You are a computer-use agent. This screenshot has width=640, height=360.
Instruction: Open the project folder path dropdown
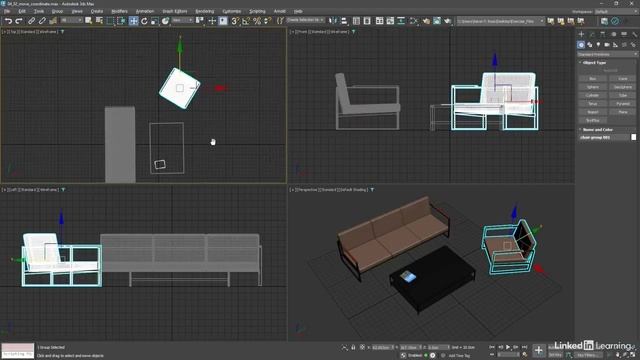500,20
